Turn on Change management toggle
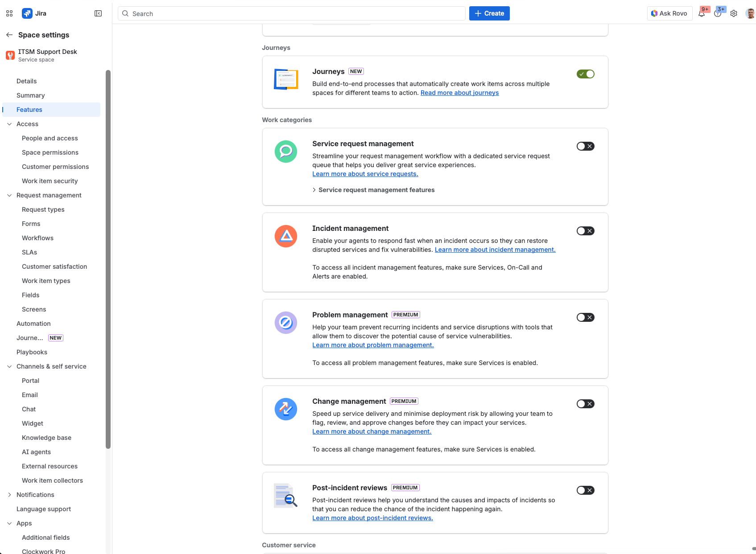756x554 pixels. pos(585,404)
